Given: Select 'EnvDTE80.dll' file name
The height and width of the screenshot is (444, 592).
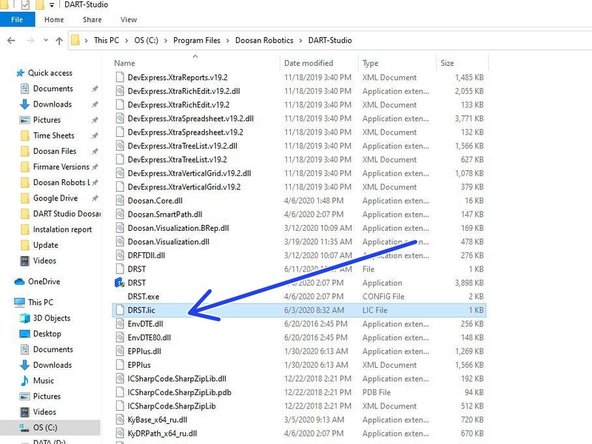Looking at the screenshot, I should (149, 338).
